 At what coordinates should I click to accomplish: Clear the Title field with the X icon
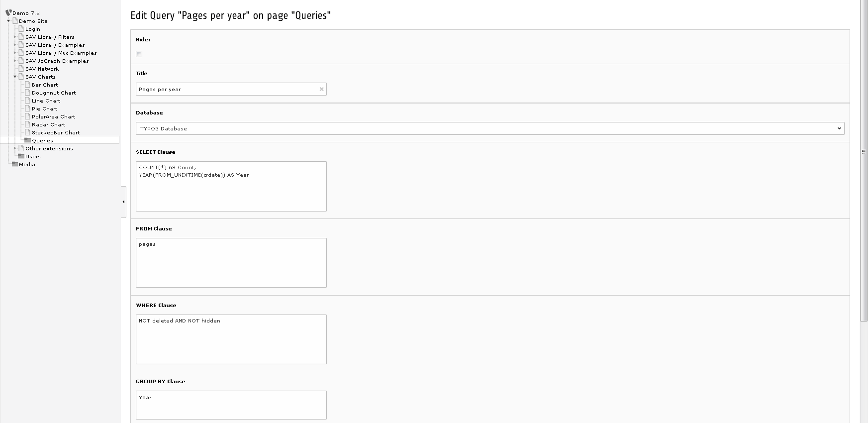click(321, 90)
